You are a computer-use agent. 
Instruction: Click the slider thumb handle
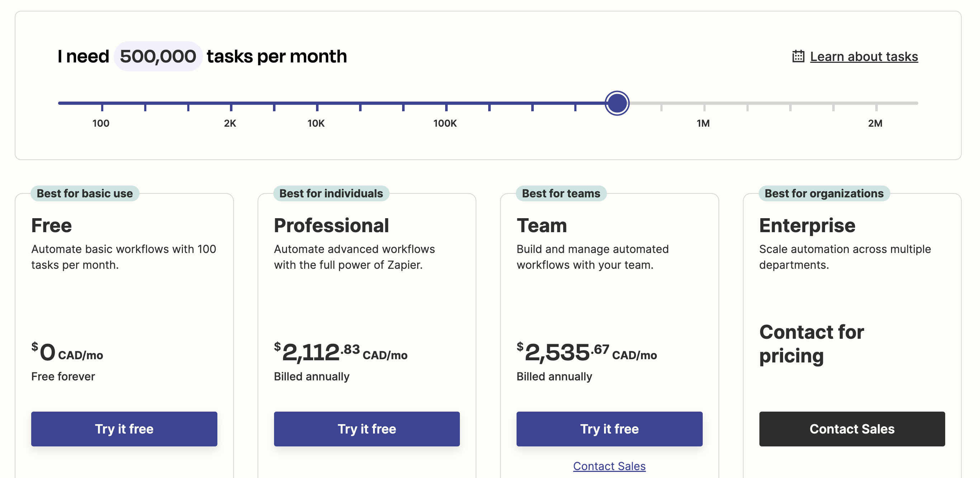click(x=617, y=103)
